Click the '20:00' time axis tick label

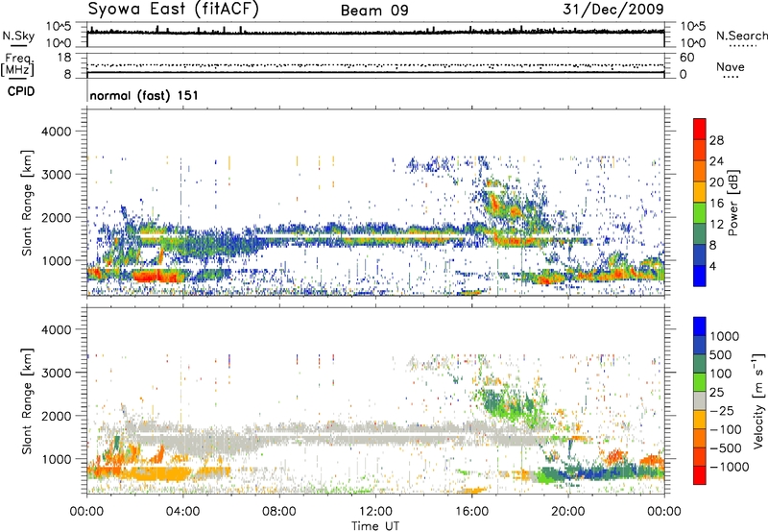click(567, 512)
